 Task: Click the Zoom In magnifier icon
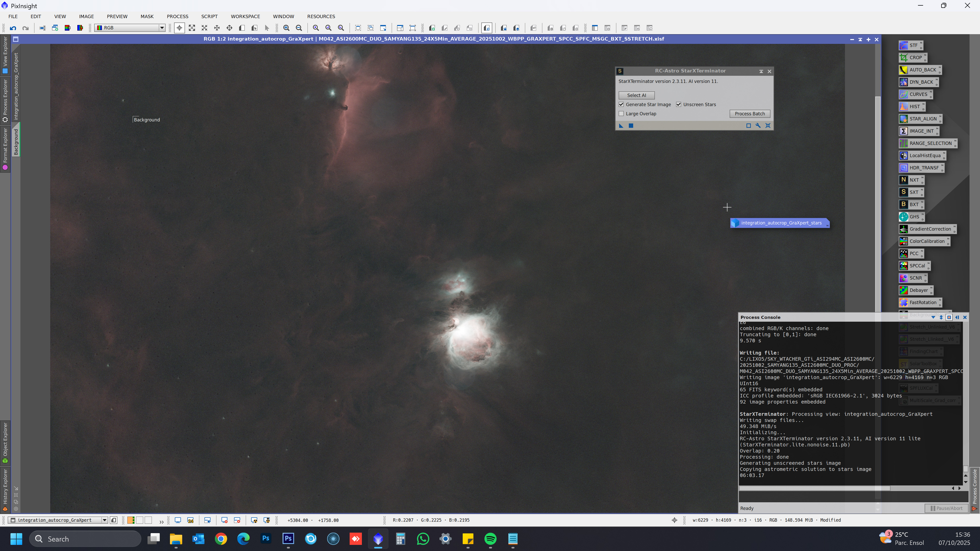click(286, 28)
